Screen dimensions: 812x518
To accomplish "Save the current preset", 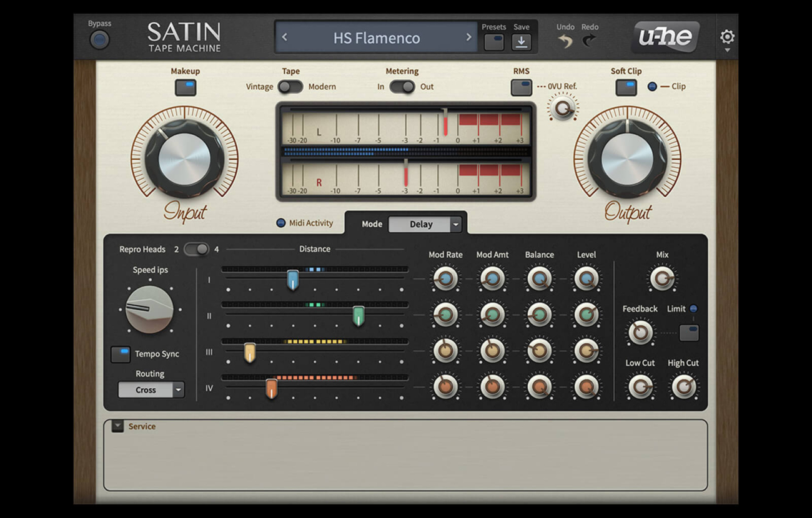I will point(522,42).
